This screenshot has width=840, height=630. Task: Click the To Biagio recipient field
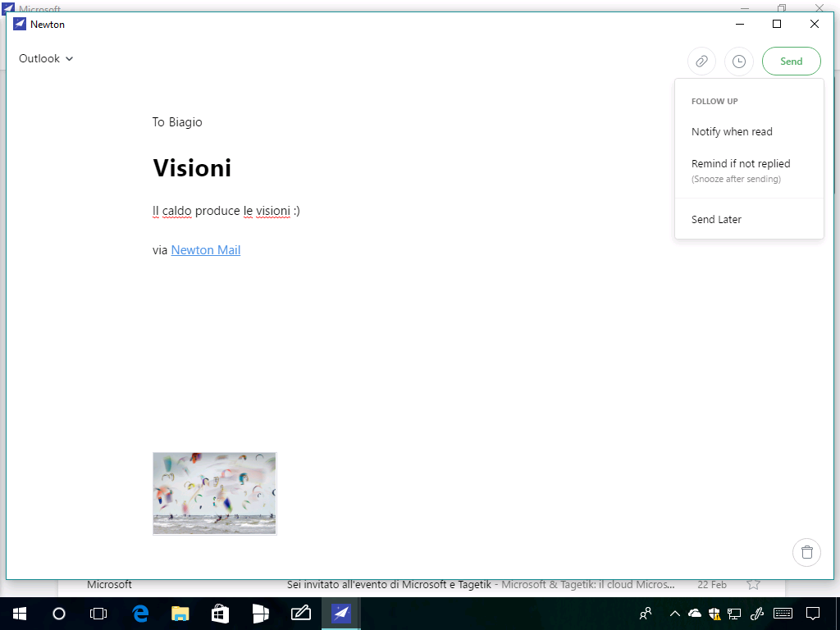point(177,122)
